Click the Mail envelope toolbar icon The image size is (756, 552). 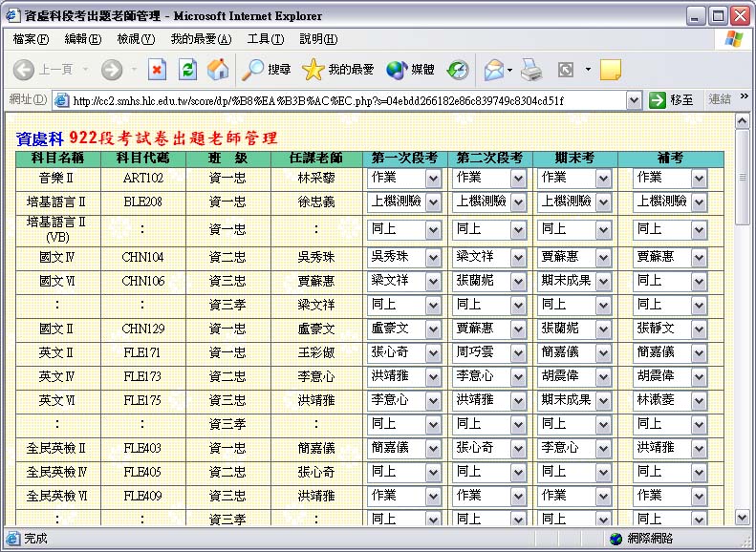coord(493,70)
